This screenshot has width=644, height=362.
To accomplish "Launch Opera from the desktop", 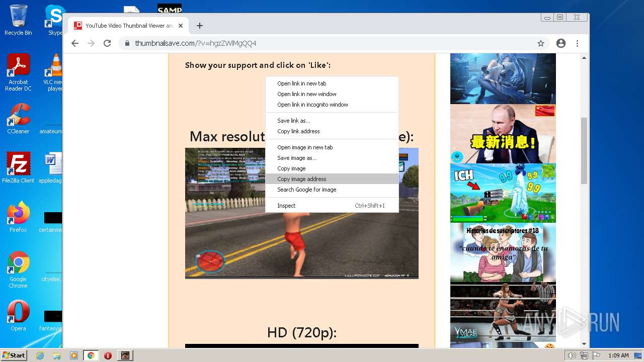I will point(18,316).
